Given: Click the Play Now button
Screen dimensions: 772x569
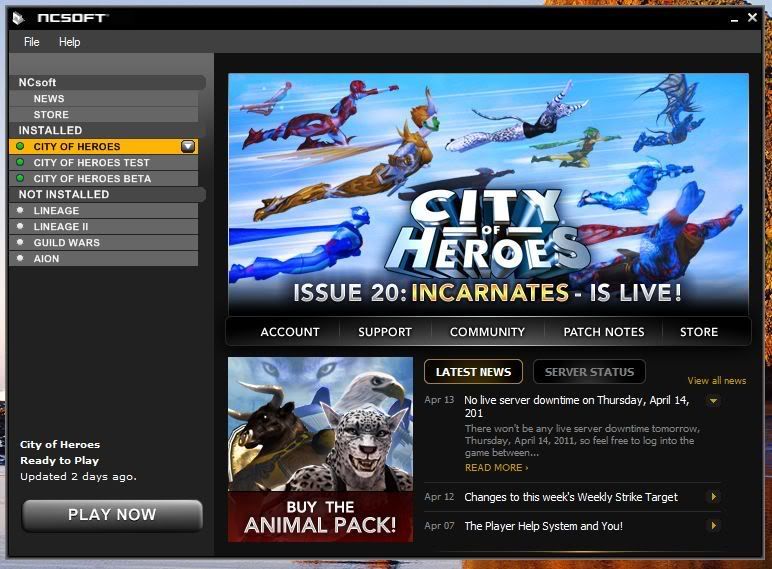Looking at the screenshot, I should pos(112,515).
